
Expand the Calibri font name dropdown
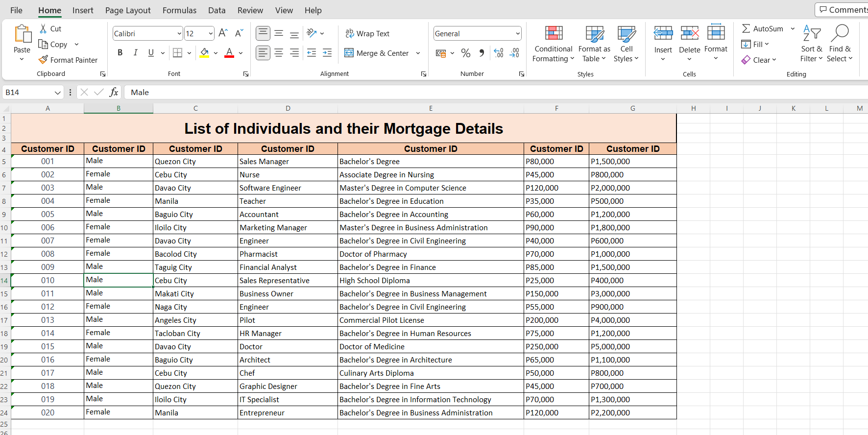(179, 33)
